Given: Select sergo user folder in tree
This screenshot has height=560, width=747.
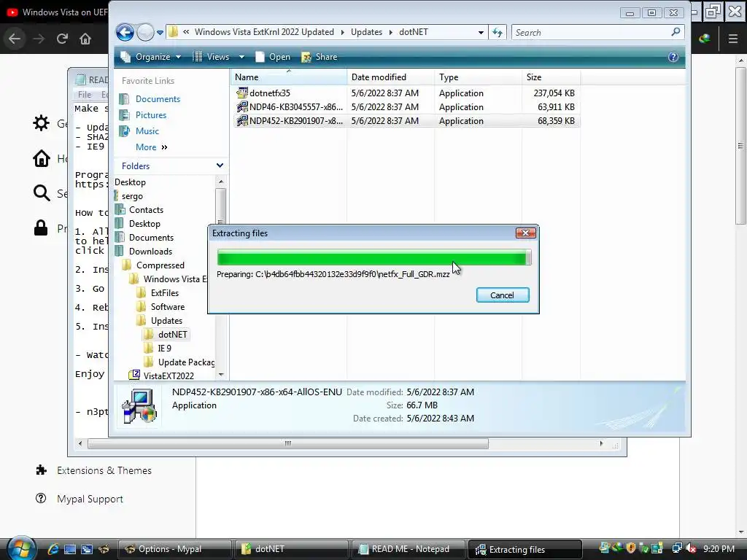Looking at the screenshot, I should (x=132, y=196).
